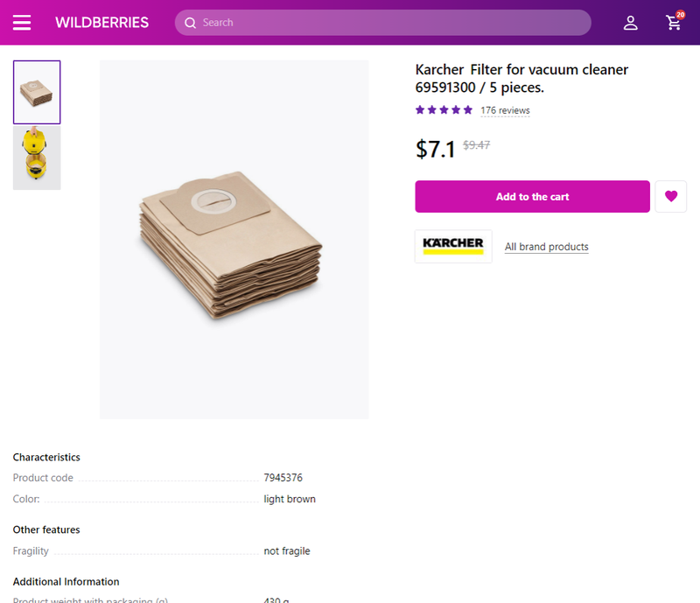Open the user profile icon

pos(630,23)
